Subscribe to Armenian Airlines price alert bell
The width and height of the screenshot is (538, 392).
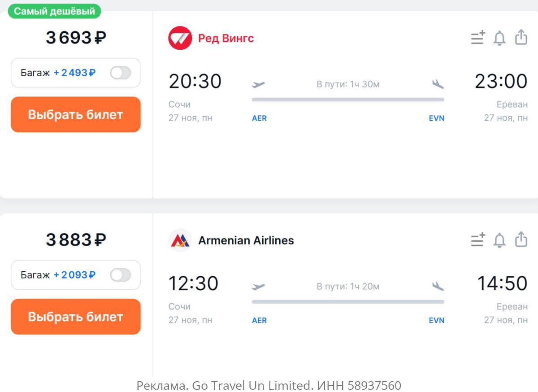pyautogui.click(x=499, y=240)
